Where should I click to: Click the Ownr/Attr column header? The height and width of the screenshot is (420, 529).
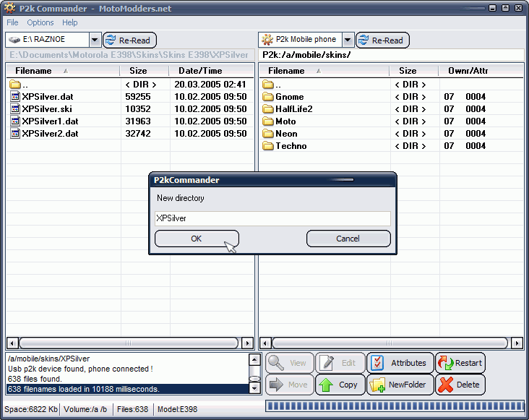point(481,71)
